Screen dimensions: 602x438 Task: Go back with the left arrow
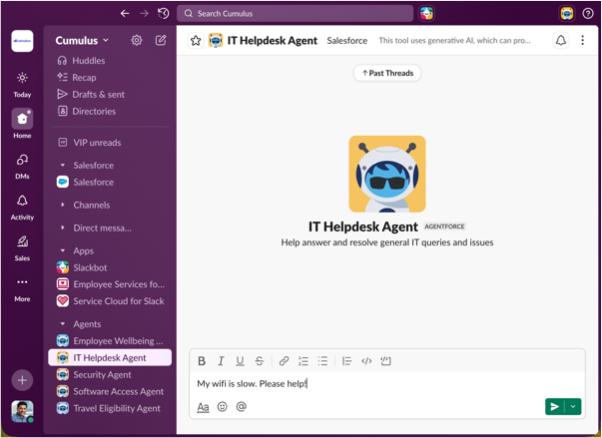pos(125,14)
